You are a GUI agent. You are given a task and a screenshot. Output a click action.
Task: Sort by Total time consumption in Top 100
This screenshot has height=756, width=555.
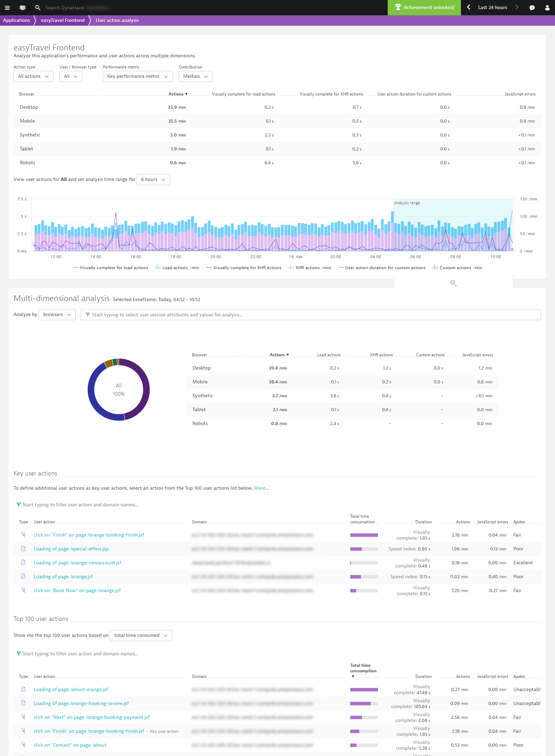tap(363, 668)
